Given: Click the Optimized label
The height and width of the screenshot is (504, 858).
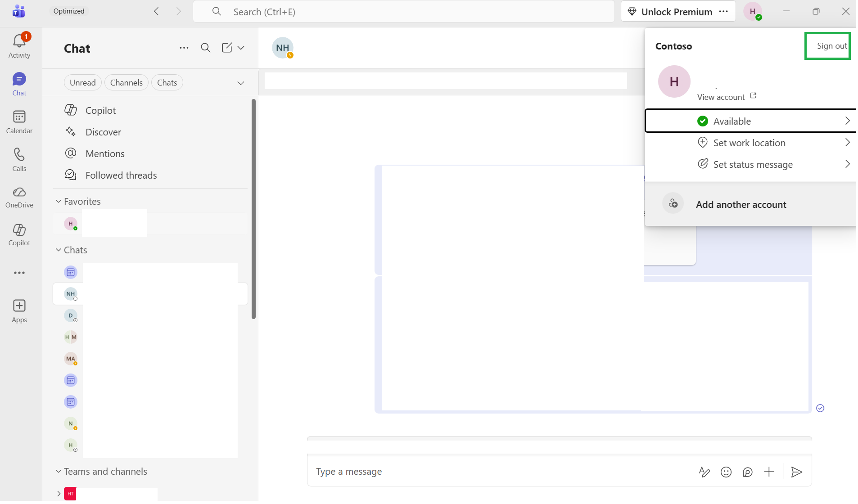Looking at the screenshot, I should point(69,11).
